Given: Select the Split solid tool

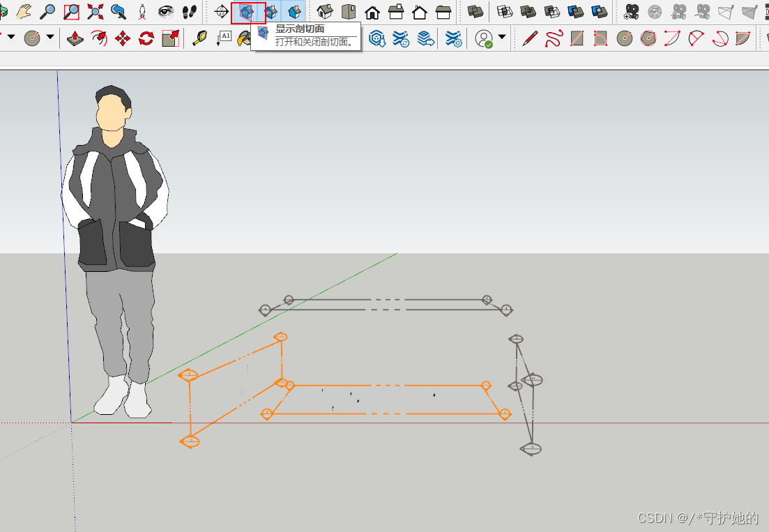Looking at the screenshot, I should [x=600, y=12].
